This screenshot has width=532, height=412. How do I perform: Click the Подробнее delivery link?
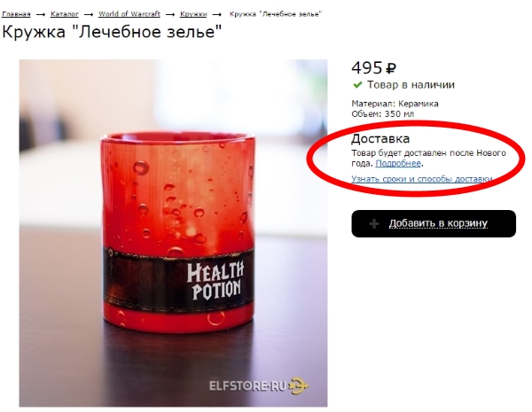coord(398,163)
